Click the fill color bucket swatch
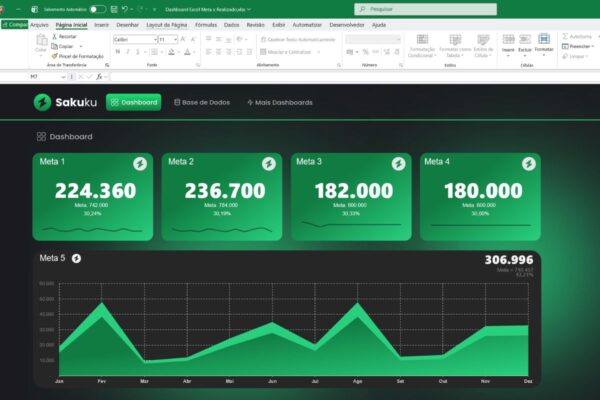 coord(171,52)
